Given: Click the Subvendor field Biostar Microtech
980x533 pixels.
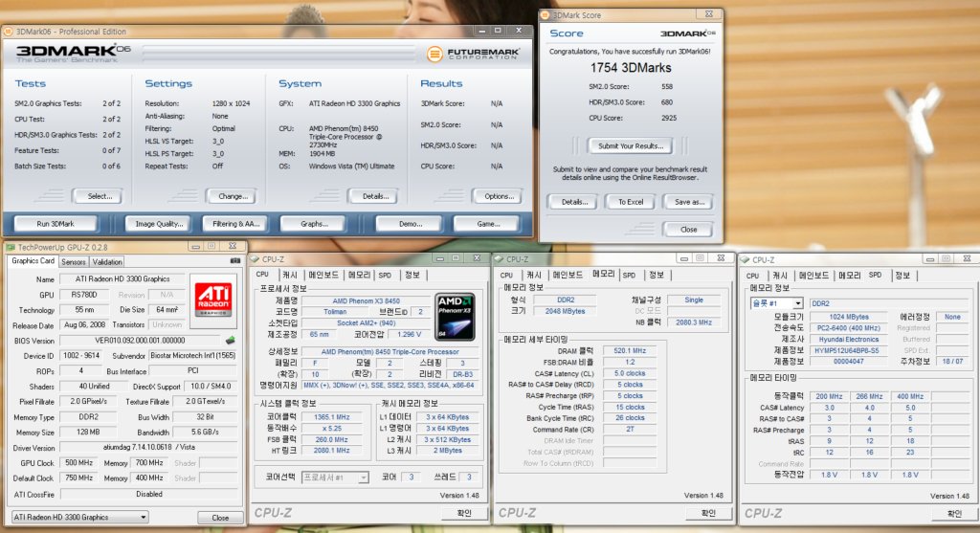Looking at the screenshot, I should pos(192,356).
